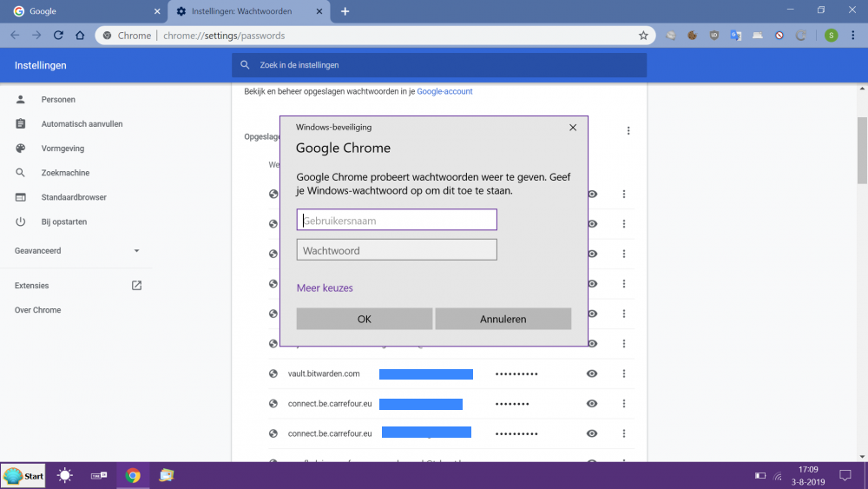Open the Extensies external link icon
The width and height of the screenshot is (868, 489).
[x=137, y=286]
